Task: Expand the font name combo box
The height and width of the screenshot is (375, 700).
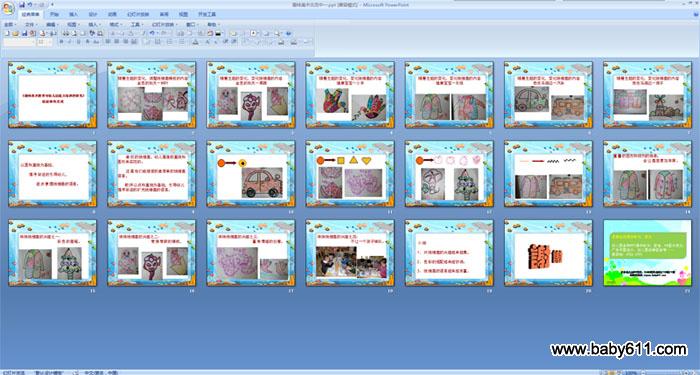Action: click(x=19, y=42)
